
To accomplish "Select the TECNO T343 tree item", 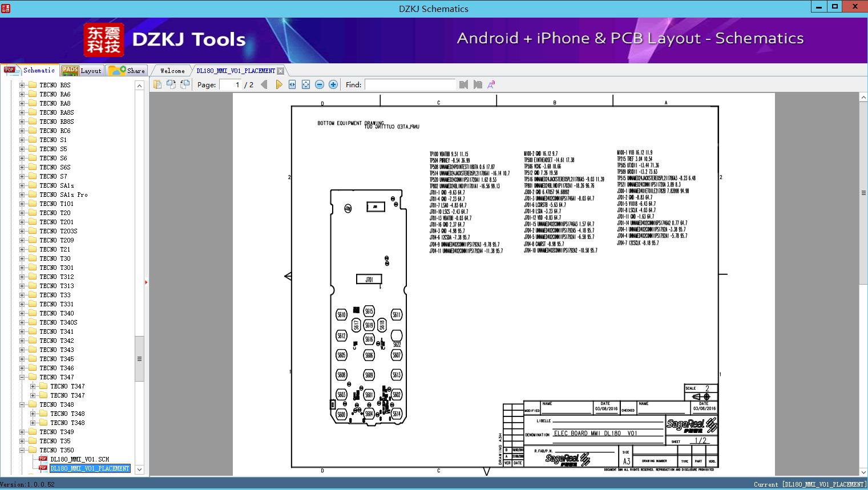I will click(x=56, y=350).
